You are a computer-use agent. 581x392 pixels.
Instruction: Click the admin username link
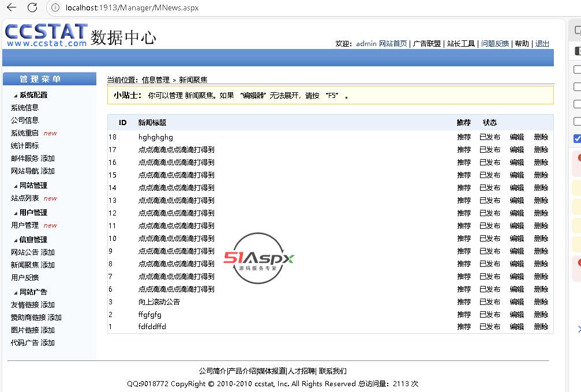[x=366, y=44]
